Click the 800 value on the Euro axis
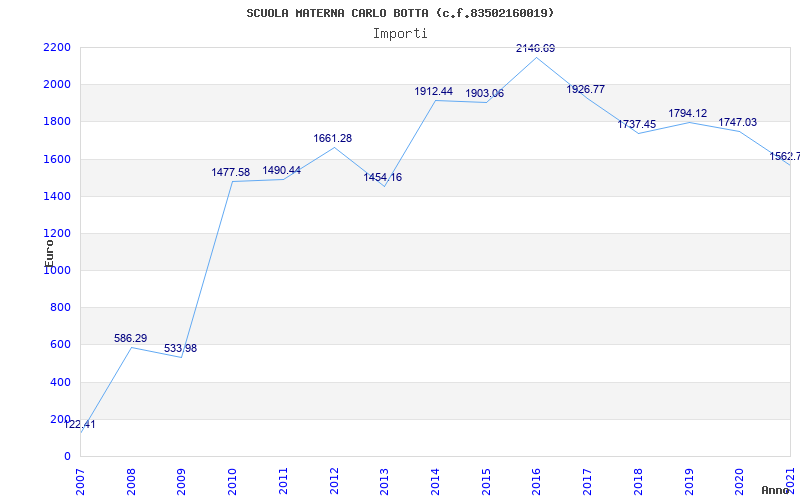800x500 pixels. (x=60, y=308)
